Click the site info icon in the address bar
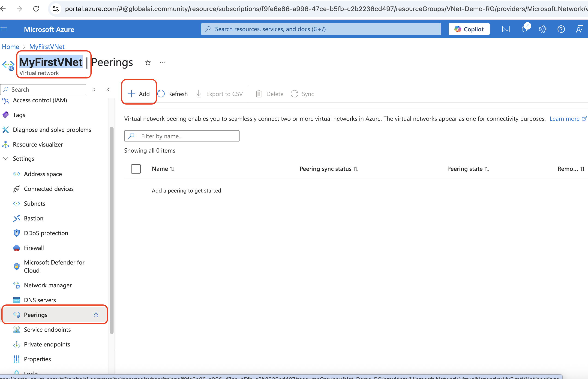Screen dimensions: 588x379 [56, 9]
